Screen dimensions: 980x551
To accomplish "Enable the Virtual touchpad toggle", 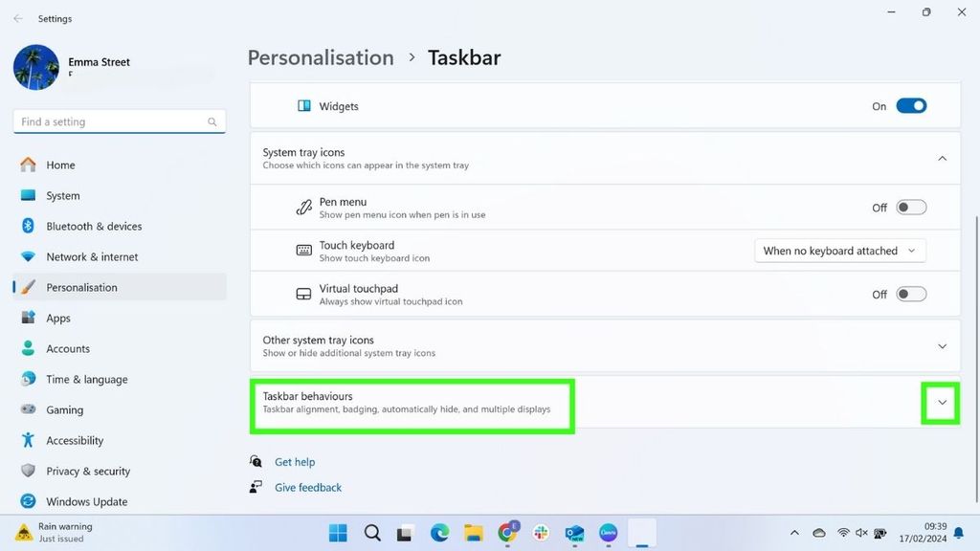I will click(910, 294).
